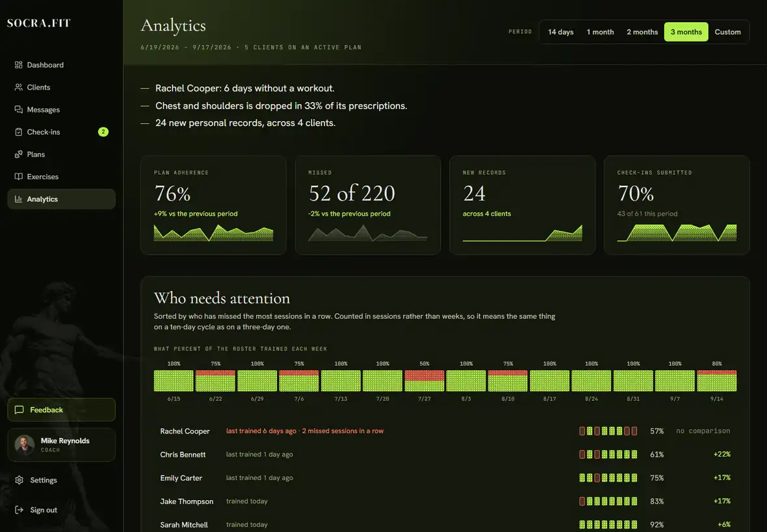767x532 pixels.
Task: Open the Plan Adherence 76% card
Action: point(213,205)
